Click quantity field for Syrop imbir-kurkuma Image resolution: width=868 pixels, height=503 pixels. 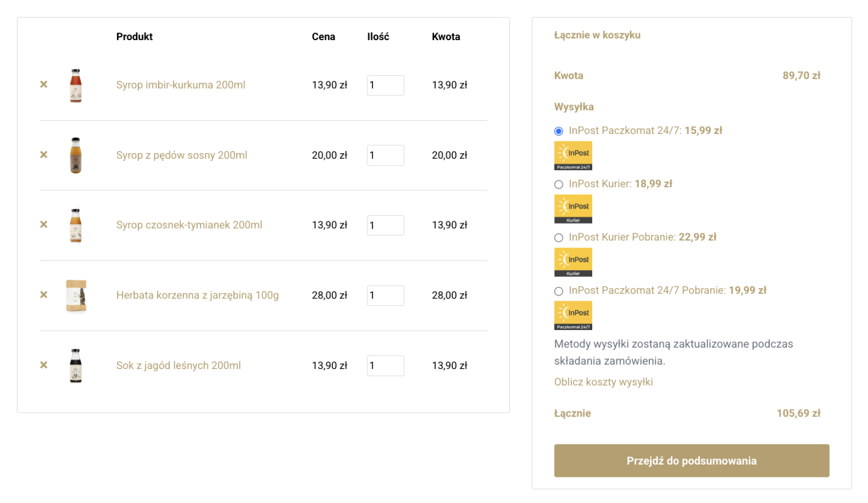385,85
